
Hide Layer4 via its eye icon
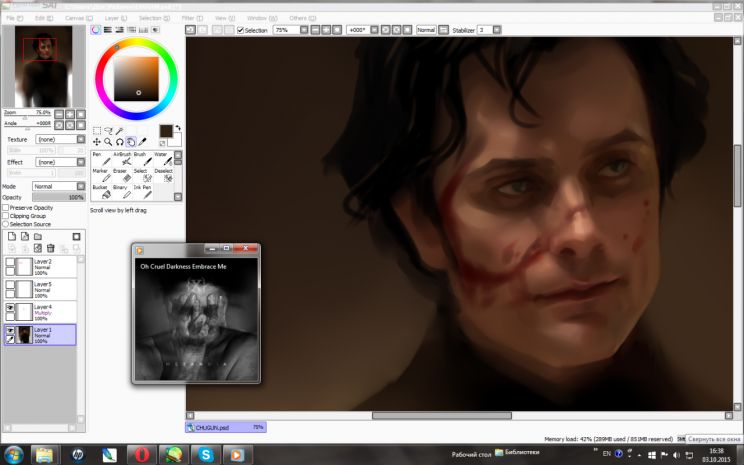pos(10,308)
